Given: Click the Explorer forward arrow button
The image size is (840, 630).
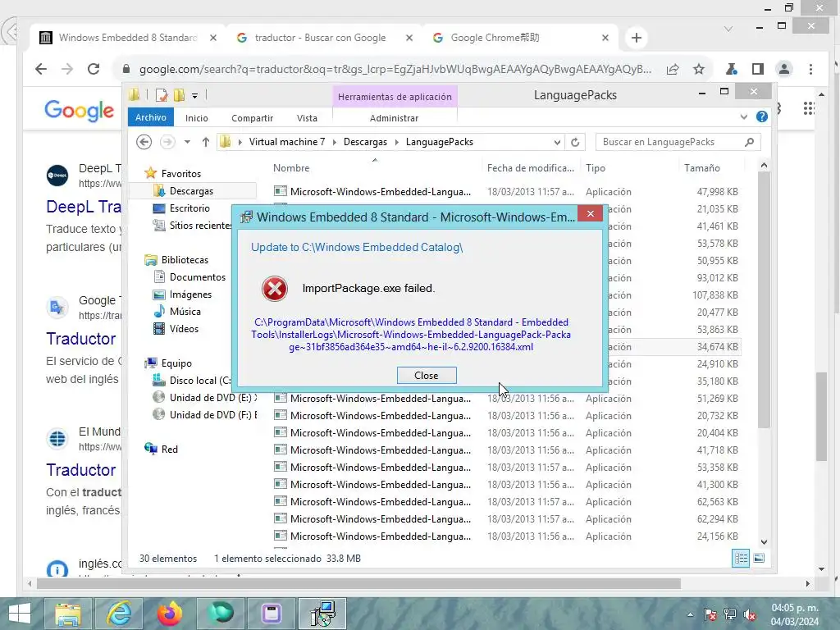Looking at the screenshot, I should click(x=167, y=142).
